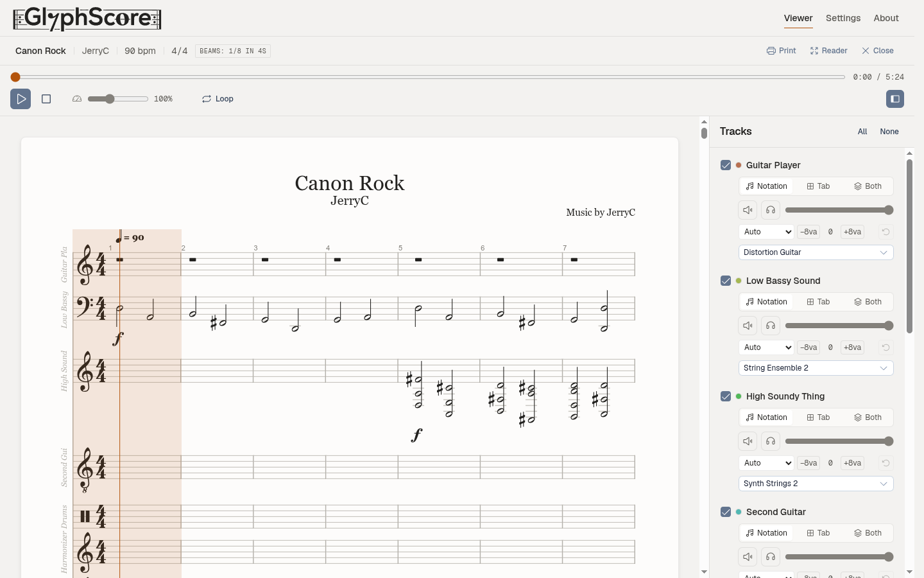924x578 pixels.
Task: Mute the High Soundy Thing track
Action: 748,441
